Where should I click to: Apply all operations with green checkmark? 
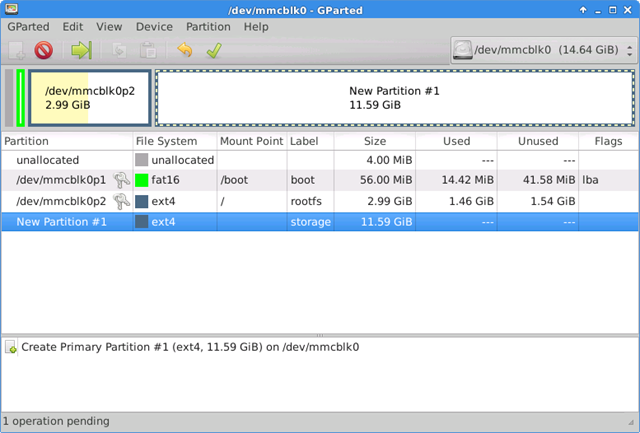click(214, 51)
